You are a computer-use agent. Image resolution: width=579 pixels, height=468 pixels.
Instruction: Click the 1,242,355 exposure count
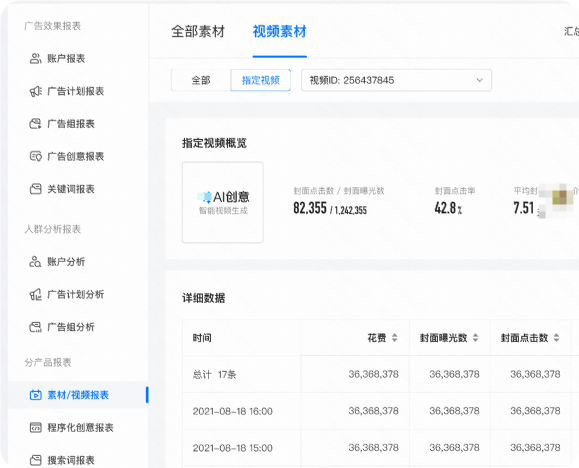[351, 210]
